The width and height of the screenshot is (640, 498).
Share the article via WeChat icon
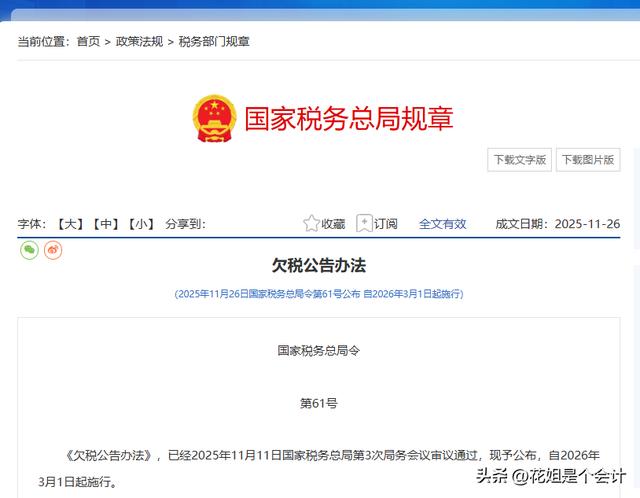point(29,250)
